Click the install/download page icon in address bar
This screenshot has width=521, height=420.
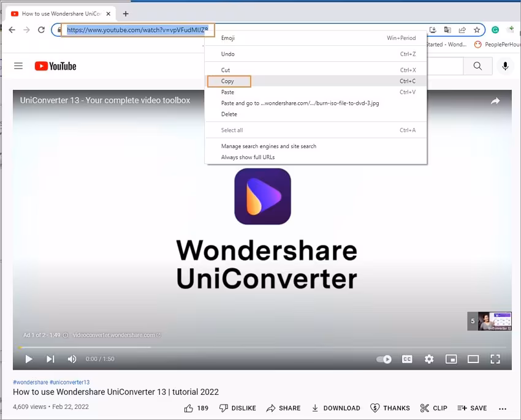(433, 30)
